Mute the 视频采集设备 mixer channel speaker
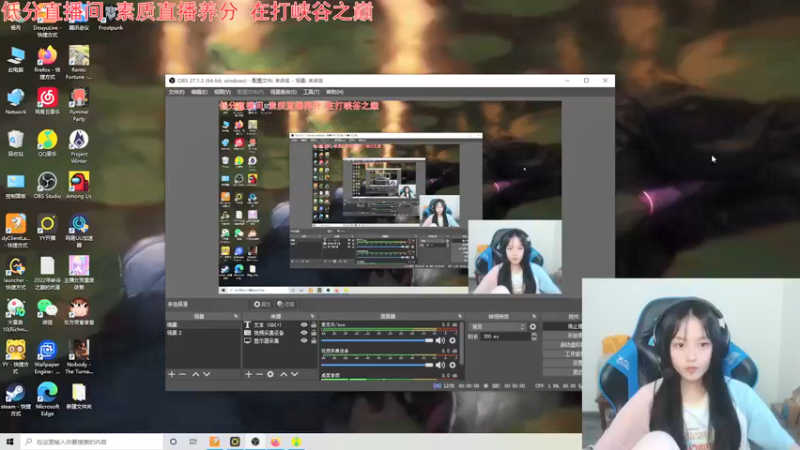 pyautogui.click(x=440, y=365)
